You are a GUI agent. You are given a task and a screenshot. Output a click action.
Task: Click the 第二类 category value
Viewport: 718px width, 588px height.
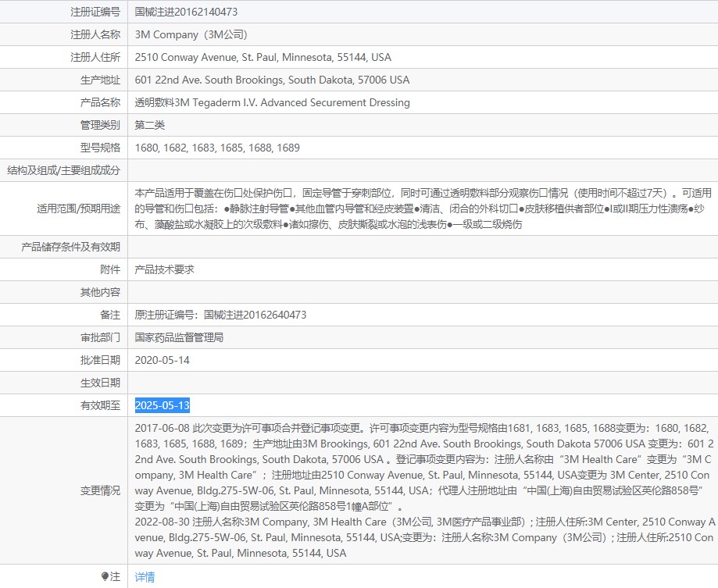(150, 126)
